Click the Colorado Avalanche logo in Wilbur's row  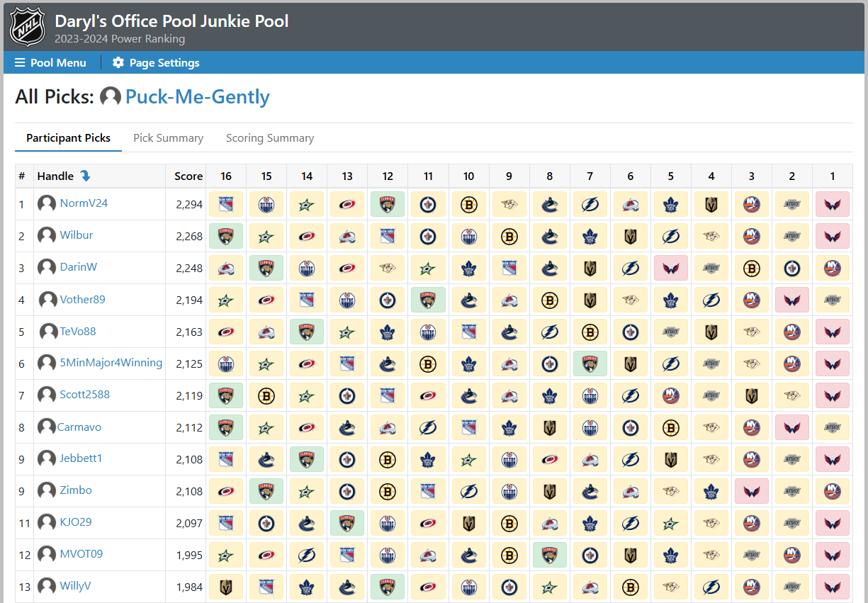tap(347, 236)
